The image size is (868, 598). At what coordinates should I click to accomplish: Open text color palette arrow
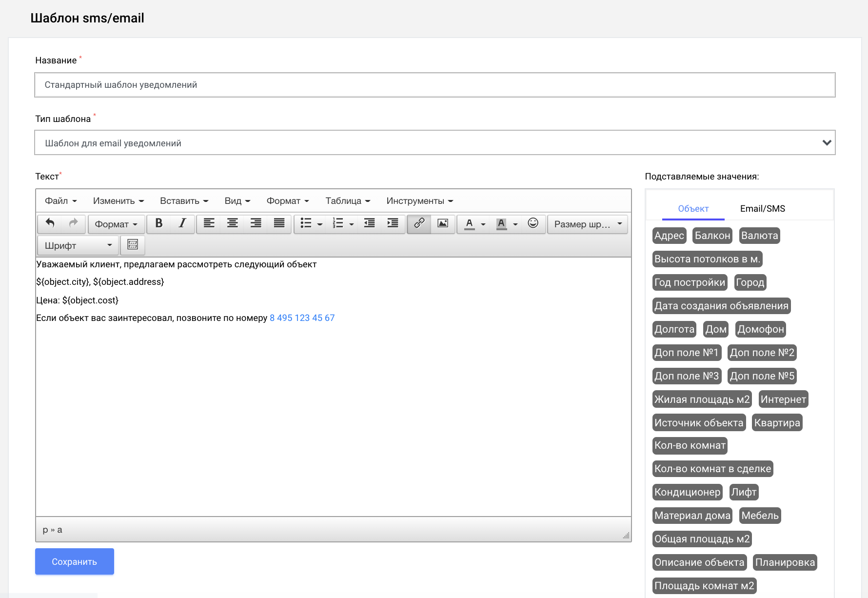(x=483, y=224)
